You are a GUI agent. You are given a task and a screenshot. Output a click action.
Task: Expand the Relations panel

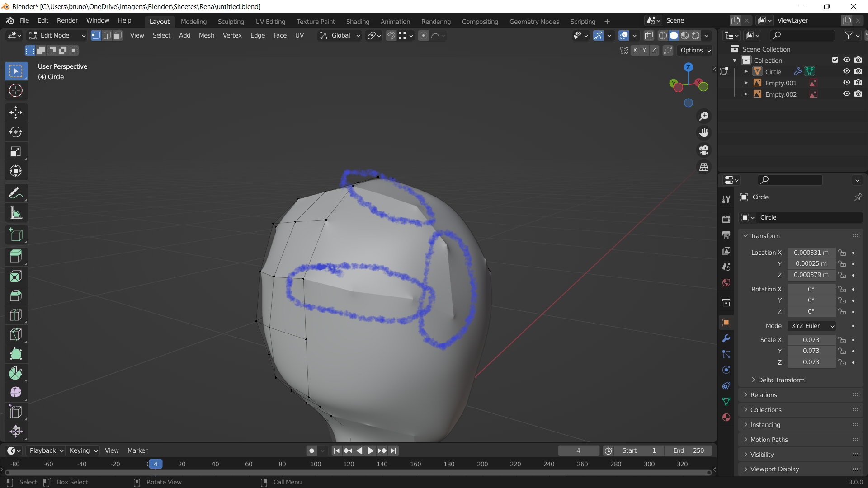pos(764,395)
